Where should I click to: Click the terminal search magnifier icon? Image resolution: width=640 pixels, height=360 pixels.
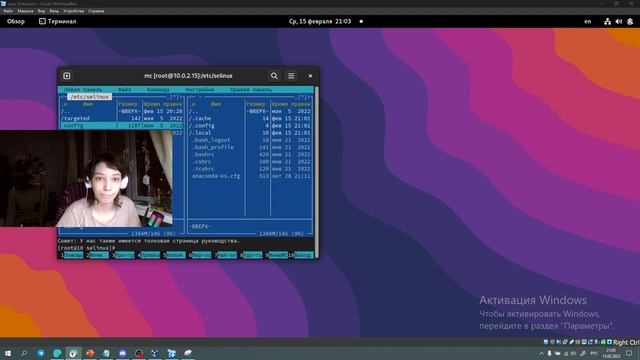tap(274, 76)
